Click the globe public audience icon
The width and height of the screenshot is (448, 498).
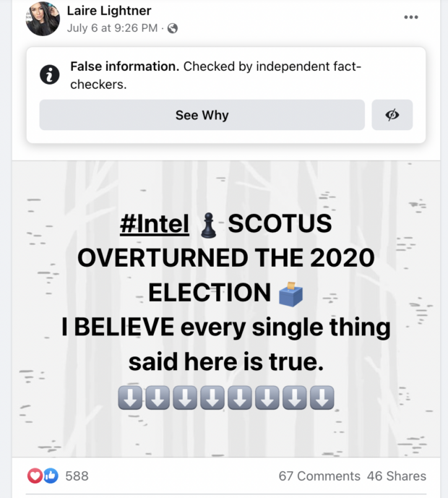pos(173,29)
